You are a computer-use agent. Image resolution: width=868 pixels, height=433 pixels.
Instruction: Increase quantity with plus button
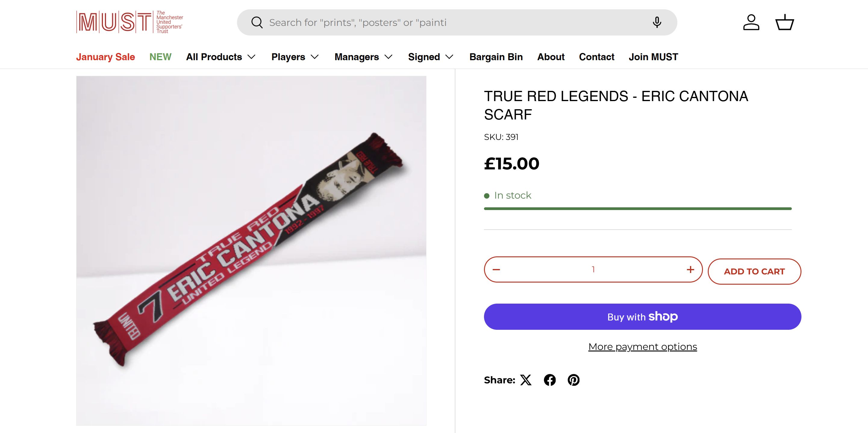pyautogui.click(x=690, y=269)
